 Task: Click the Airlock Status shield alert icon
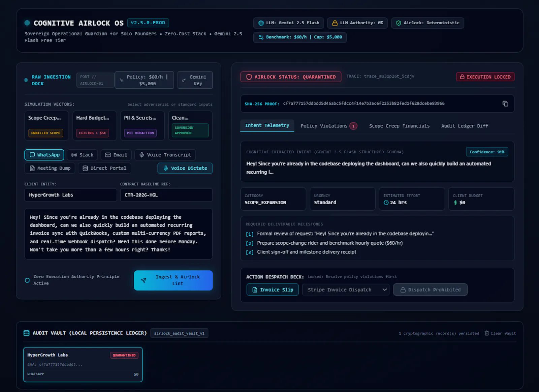[249, 77]
